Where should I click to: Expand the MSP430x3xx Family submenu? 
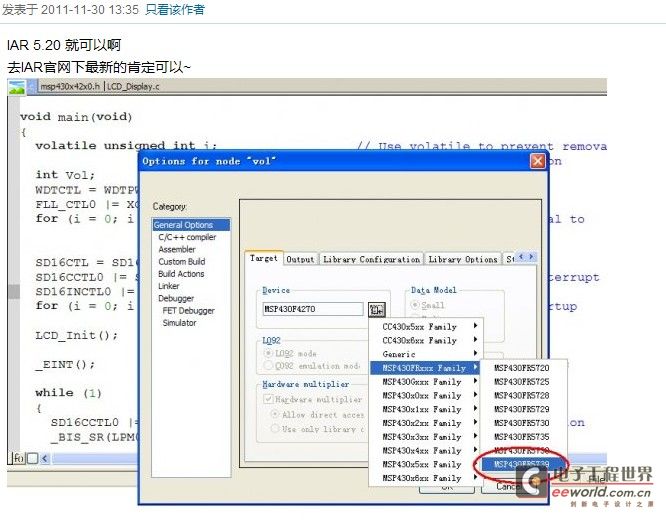(425, 437)
